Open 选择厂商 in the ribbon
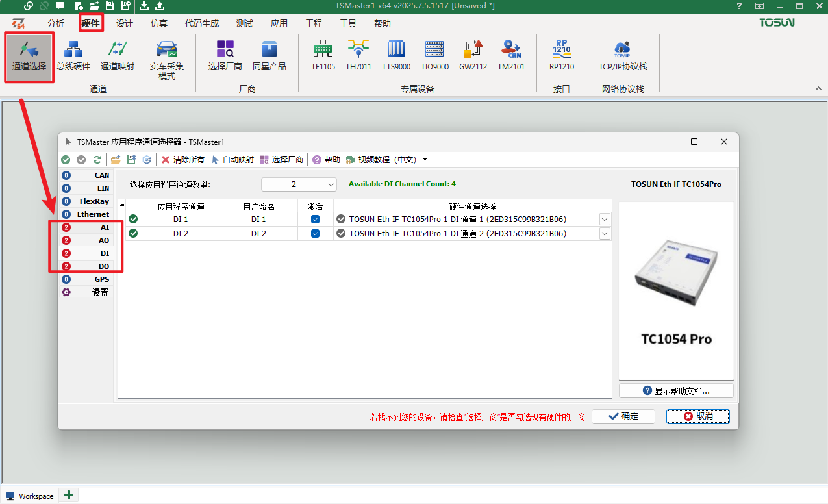 pos(225,57)
